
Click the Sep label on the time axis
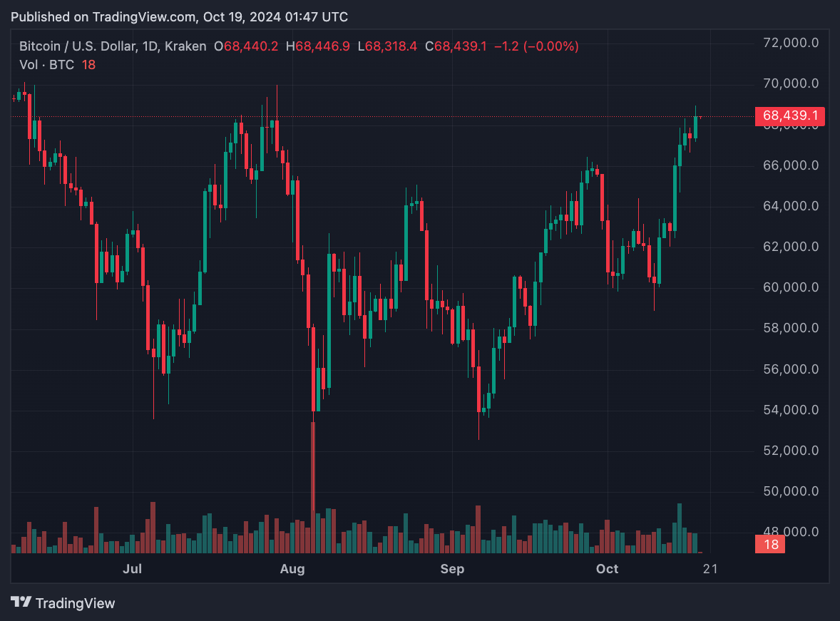[x=452, y=568]
